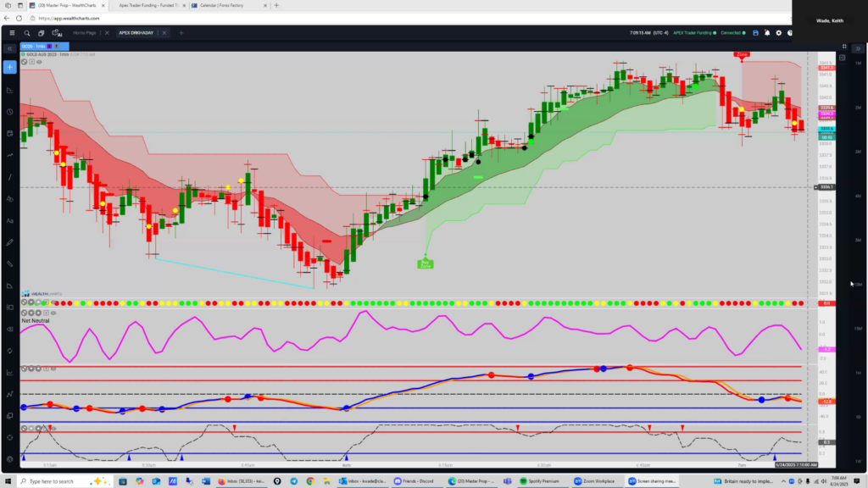Open the WealthCharts hamburger menu
The width and height of the screenshot is (868, 488).
(x=12, y=33)
